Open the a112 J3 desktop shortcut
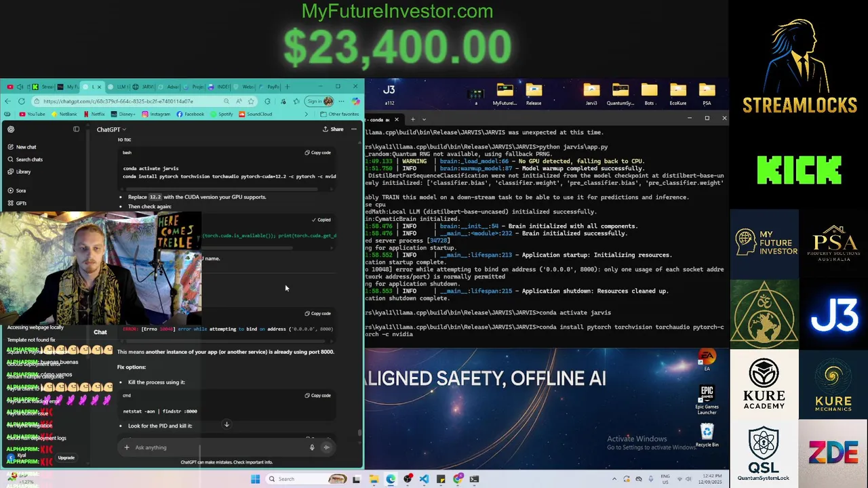Image resolution: width=868 pixels, height=488 pixels. [389, 94]
